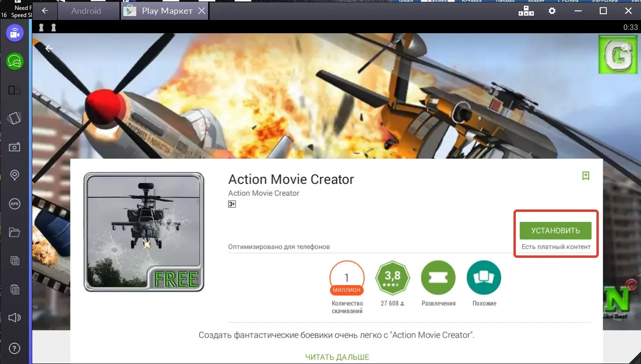
Task: Click the search magnifier in Play Market
Action: click(x=625, y=48)
